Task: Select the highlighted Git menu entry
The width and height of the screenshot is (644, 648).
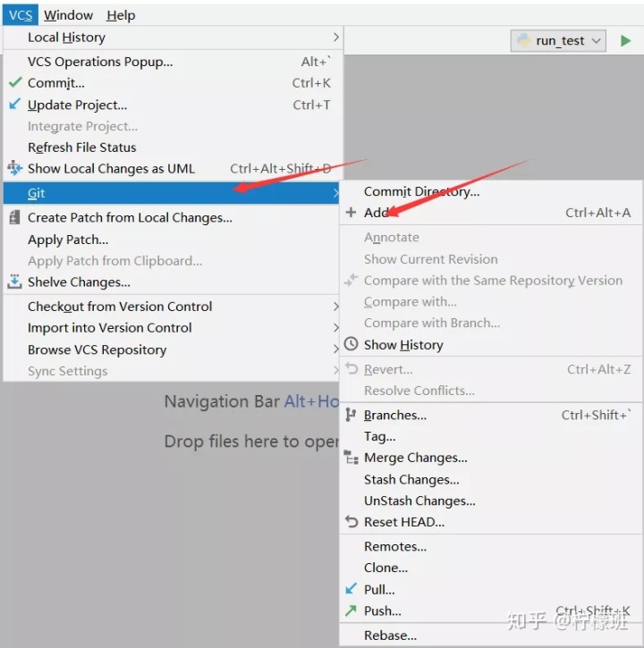Action: (x=171, y=192)
